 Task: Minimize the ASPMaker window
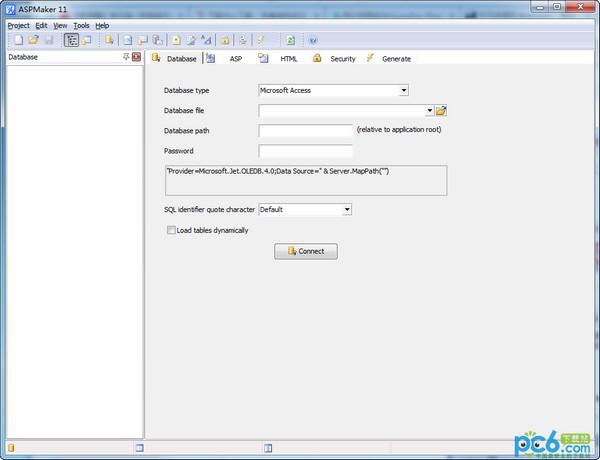tap(540, 7)
